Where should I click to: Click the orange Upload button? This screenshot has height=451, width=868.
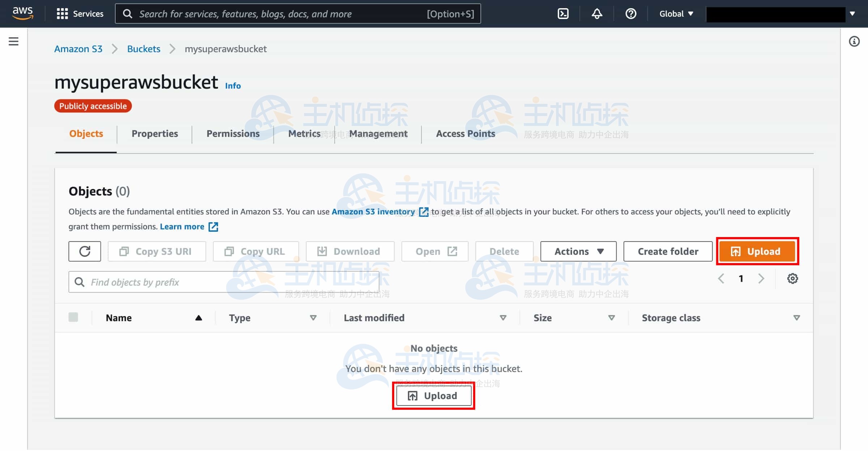point(757,251)
